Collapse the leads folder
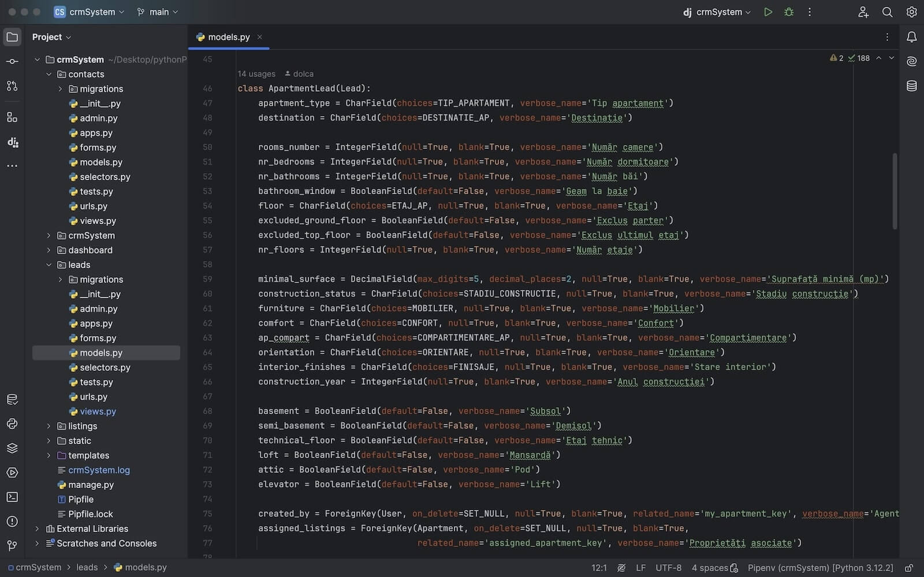 point(49,265)
